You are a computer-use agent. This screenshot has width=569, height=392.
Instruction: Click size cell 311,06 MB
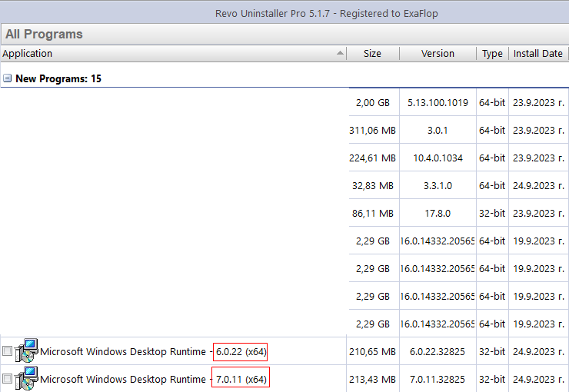pyautogui.click(x=373, y=130)
